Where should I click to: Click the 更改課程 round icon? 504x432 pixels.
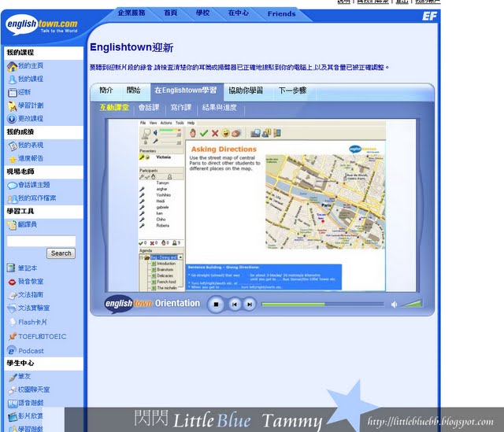pyautogui.click(x=12, y=119)
